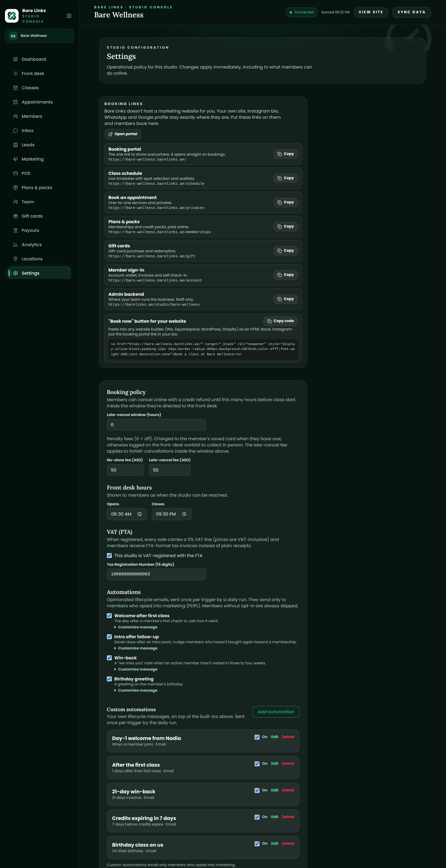Delete the 21-day win-back automation
Viewport: 446px width, 868px height.
(x=288, y=790)
